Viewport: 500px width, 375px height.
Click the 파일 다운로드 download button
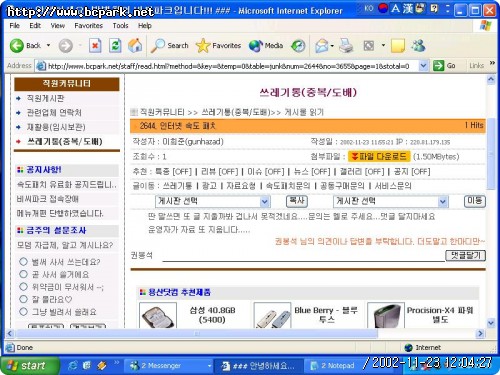(379, 156)
